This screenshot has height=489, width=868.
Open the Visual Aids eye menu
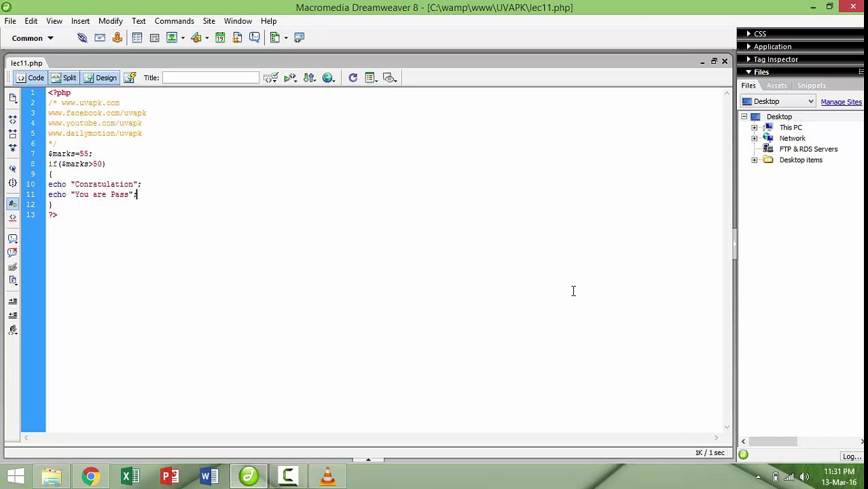pyautogui.click(x=390, y=78)
